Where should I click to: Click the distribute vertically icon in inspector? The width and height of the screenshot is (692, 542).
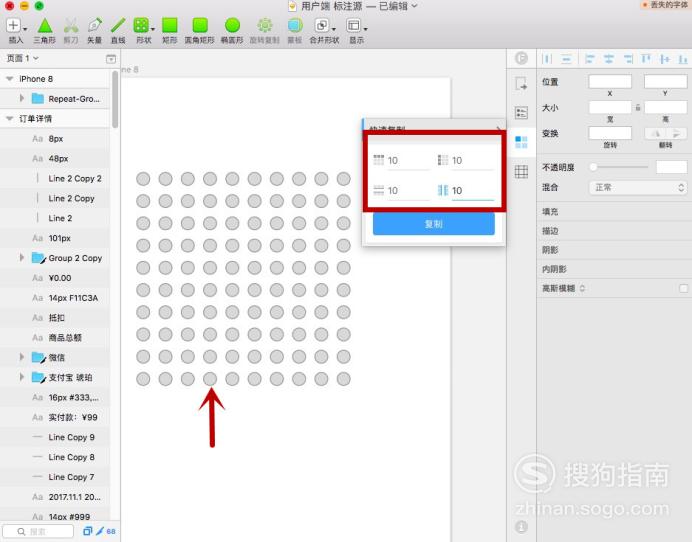coord(566,59)
